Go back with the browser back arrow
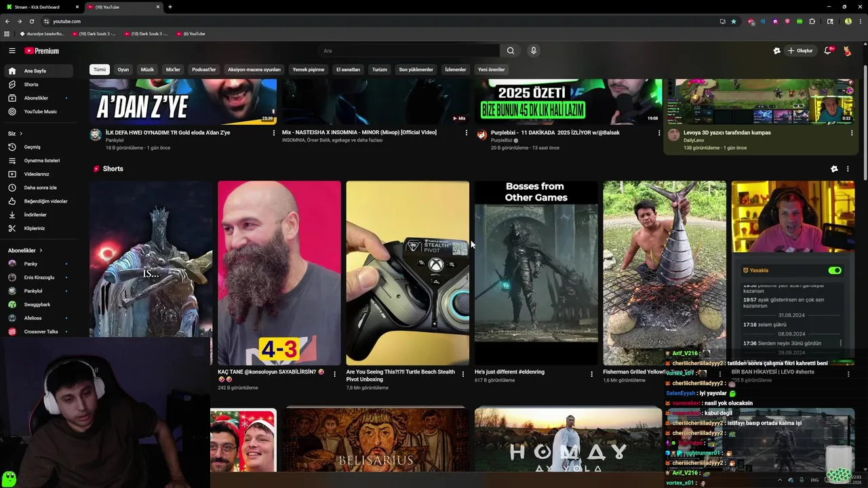 [x=7, y=21]
